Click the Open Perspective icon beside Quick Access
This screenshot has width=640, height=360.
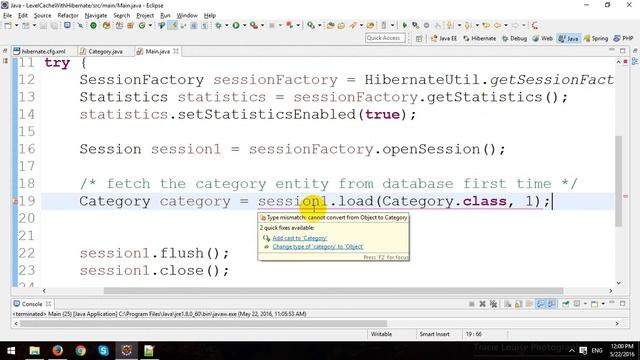click(419, 38)
